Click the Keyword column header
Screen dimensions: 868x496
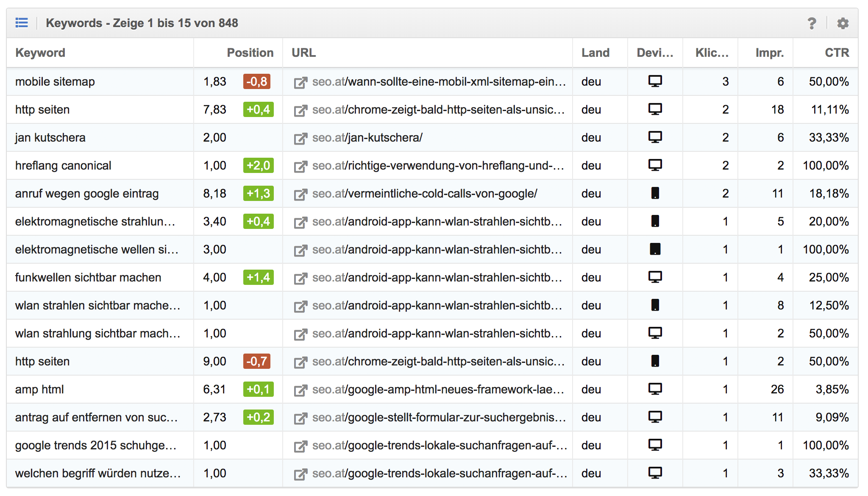[x=40, y=53]
